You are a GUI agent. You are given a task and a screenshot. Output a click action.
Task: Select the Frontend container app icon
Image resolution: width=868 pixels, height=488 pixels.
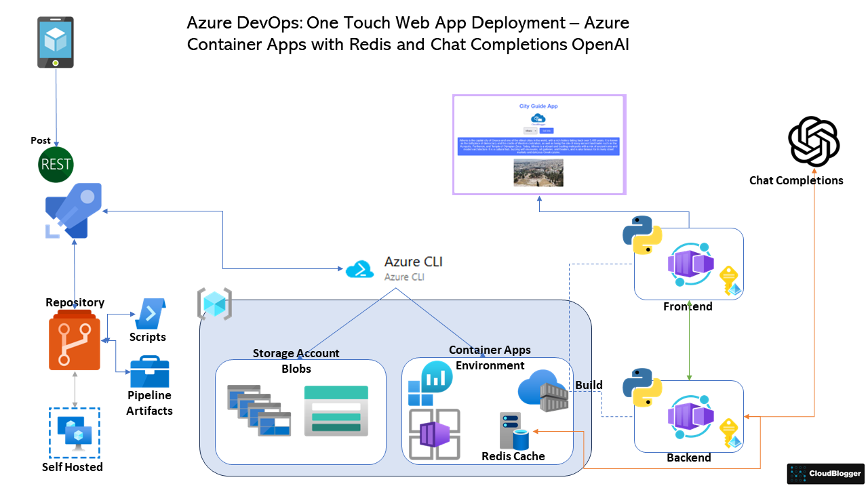coord(691,264)
